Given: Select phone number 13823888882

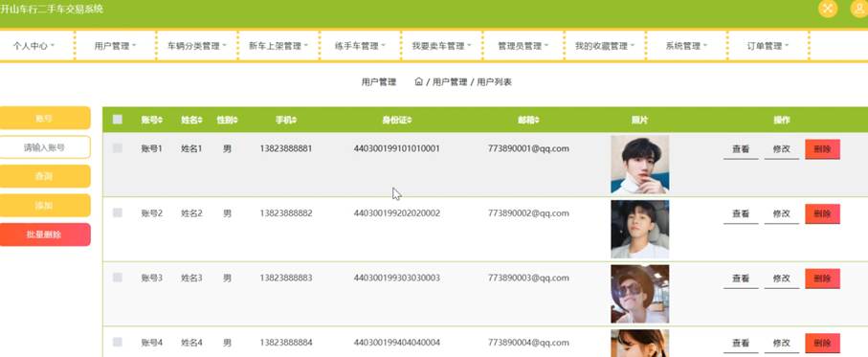Looking at the screenshot, I should point(286,213).
